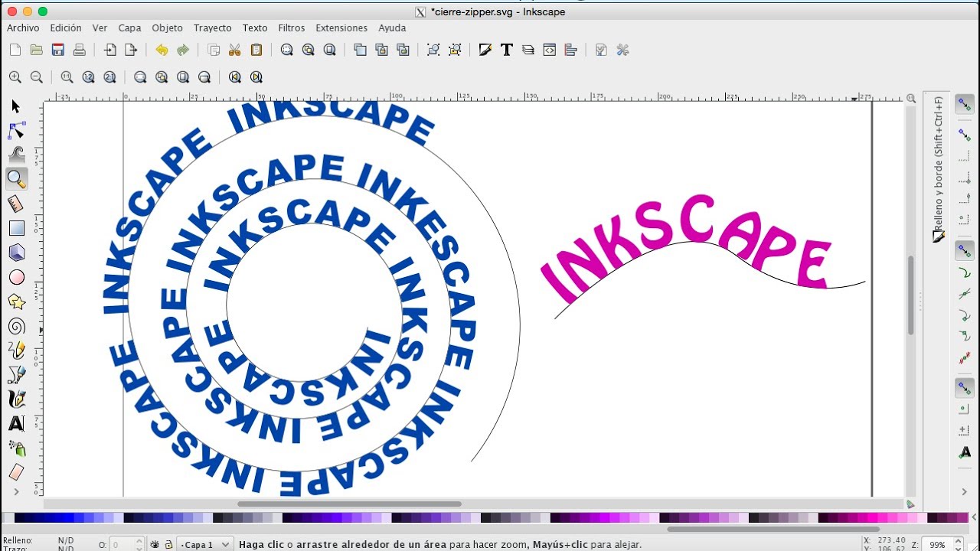Select the Star/Polygon tool
The image size is (980, 551).
click(x=16, y=302)
